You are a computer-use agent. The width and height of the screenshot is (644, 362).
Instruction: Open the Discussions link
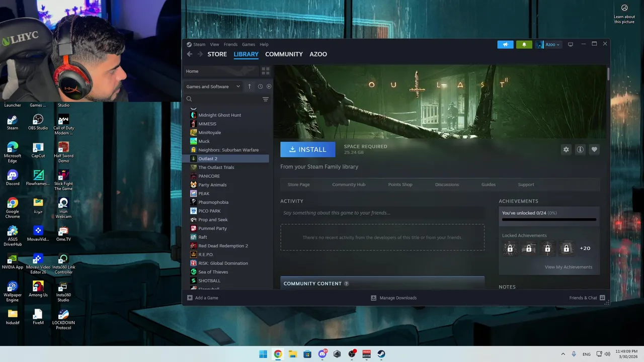447,185
